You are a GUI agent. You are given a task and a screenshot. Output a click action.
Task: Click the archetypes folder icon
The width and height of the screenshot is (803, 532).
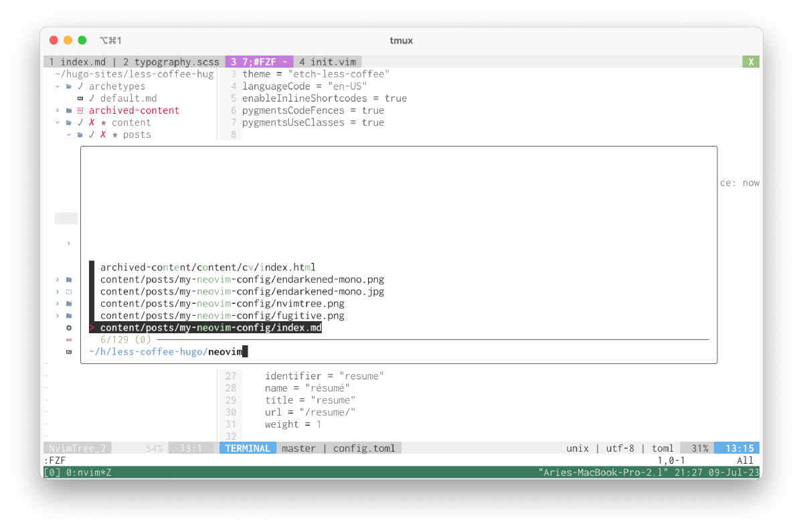(69, 86)
